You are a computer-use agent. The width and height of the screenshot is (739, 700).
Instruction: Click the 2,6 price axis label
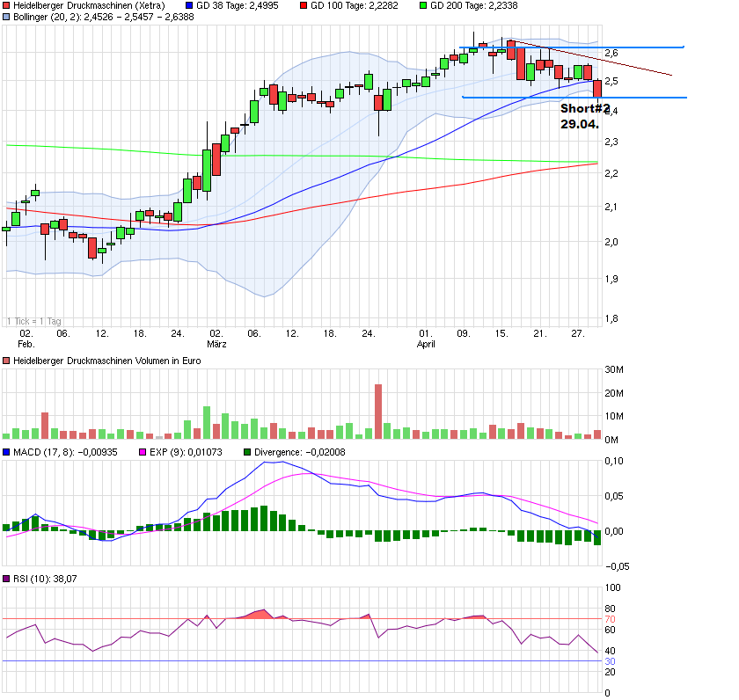tap(611, 54)
